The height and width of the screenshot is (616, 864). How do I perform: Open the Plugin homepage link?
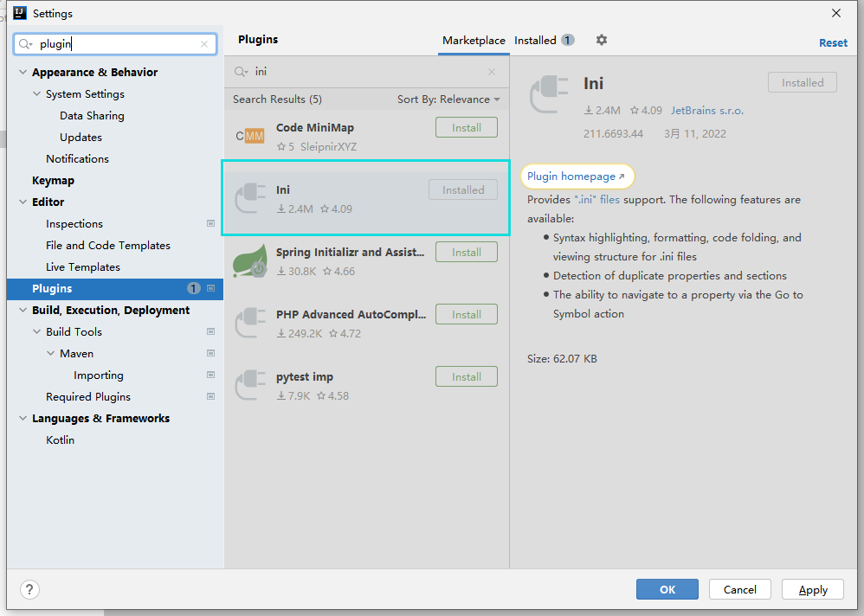(576, 176)
